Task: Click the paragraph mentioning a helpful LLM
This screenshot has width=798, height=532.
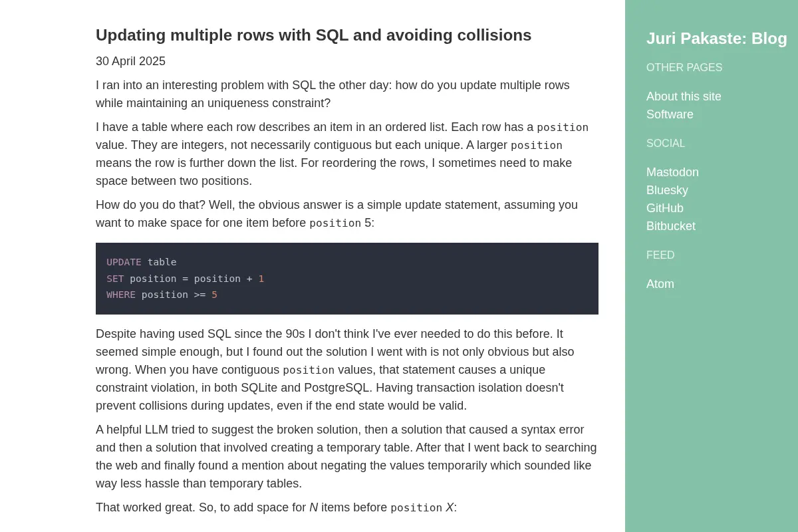Action: coord(346,457)
